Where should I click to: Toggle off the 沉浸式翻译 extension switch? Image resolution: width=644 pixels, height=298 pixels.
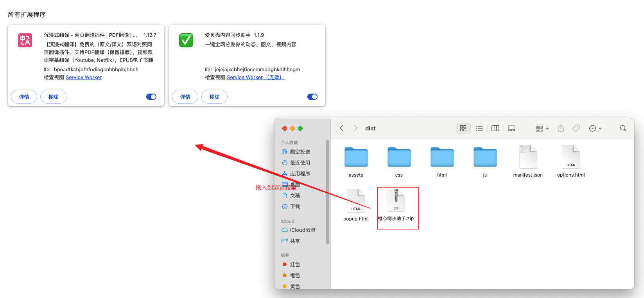click(151, 97)
